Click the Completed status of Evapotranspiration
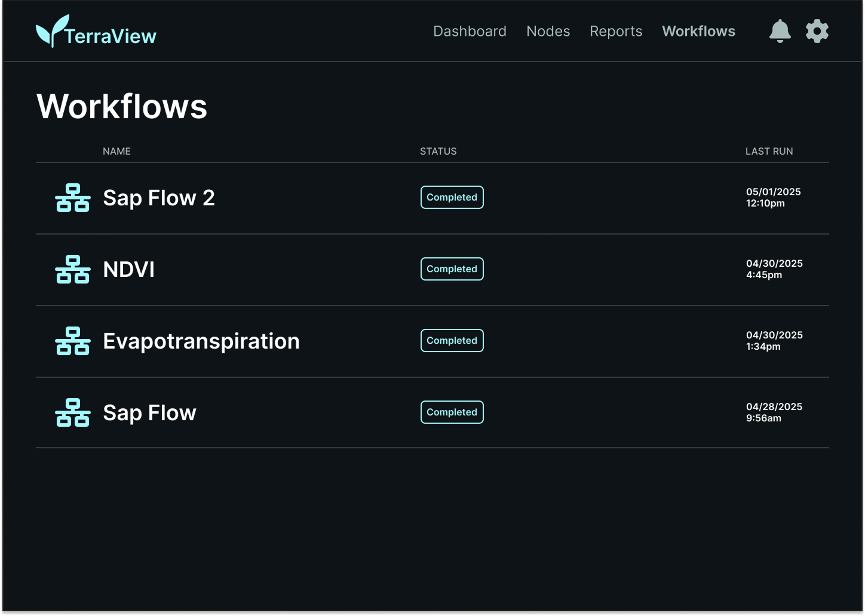This screenshot has height=616, width=865. (452, 341)
